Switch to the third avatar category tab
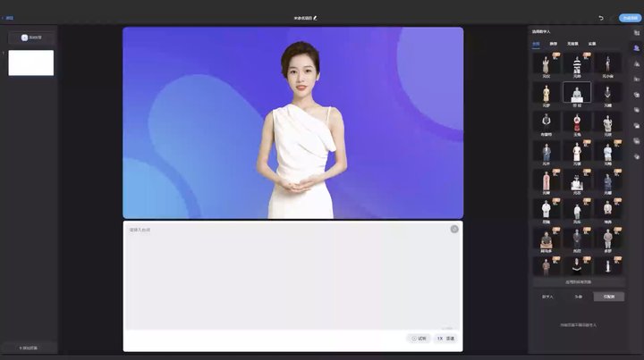This screenshot has width=644, height=360. pyautogui.click(x=572, y=43)
